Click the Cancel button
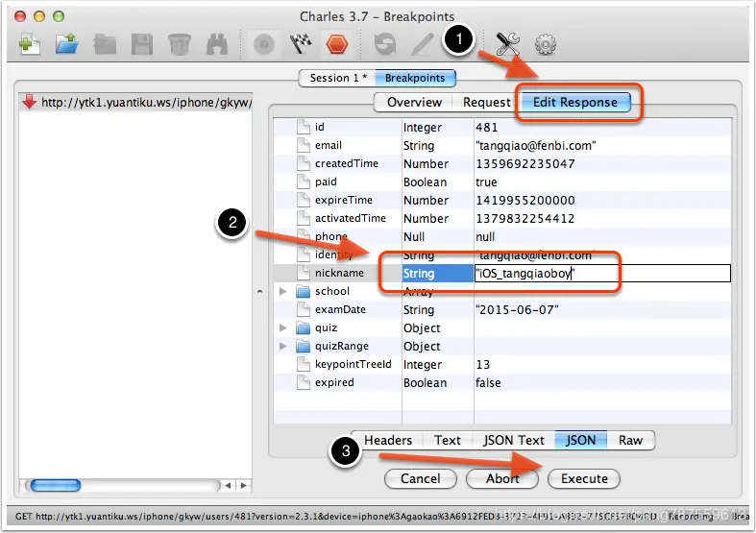 (x=421, y=478)
